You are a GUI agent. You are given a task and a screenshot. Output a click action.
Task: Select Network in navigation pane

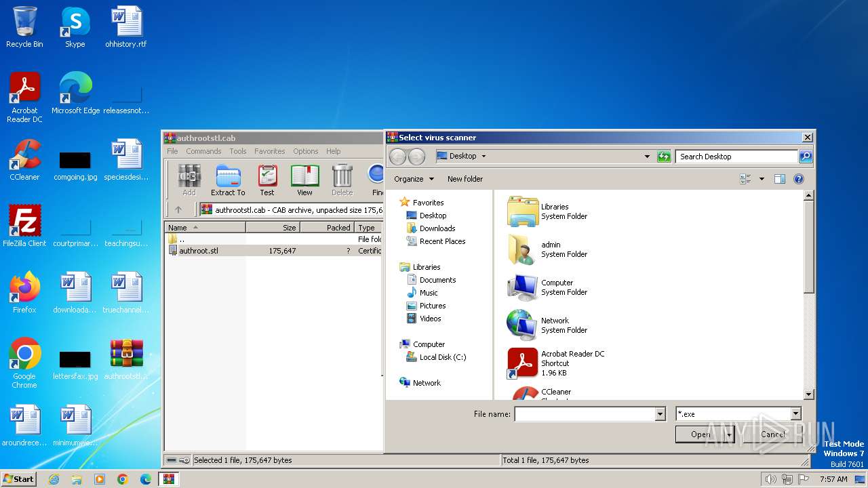[427, 383]
